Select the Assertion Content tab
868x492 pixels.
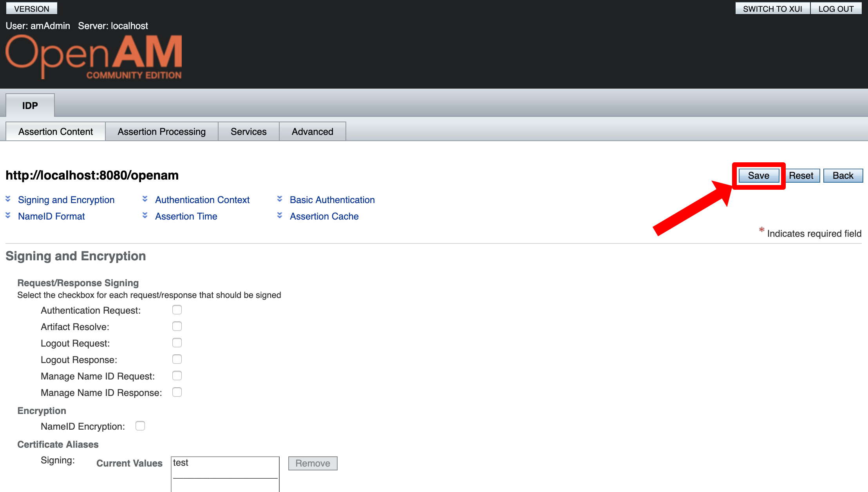tap(56, 131)
